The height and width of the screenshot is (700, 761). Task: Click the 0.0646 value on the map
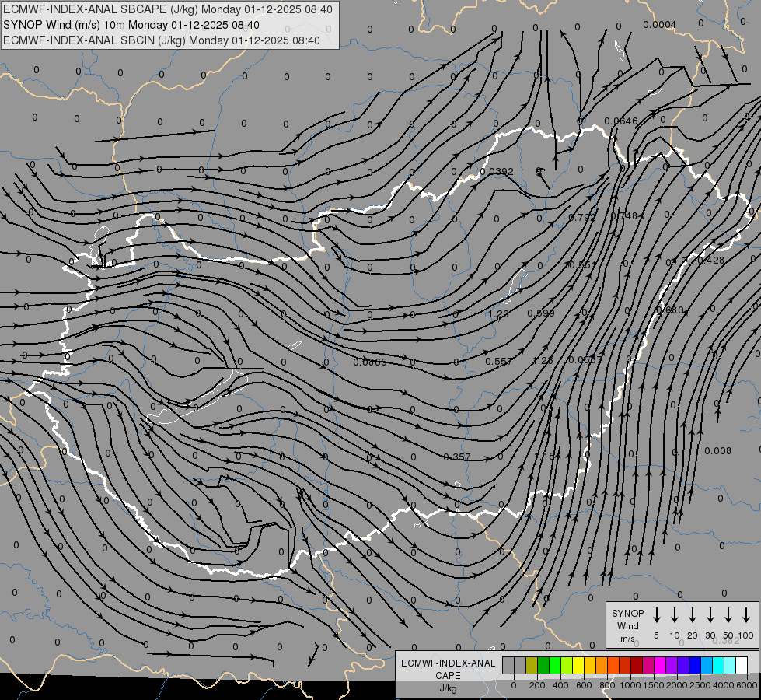pyautogui.click(x=621, y=121)
